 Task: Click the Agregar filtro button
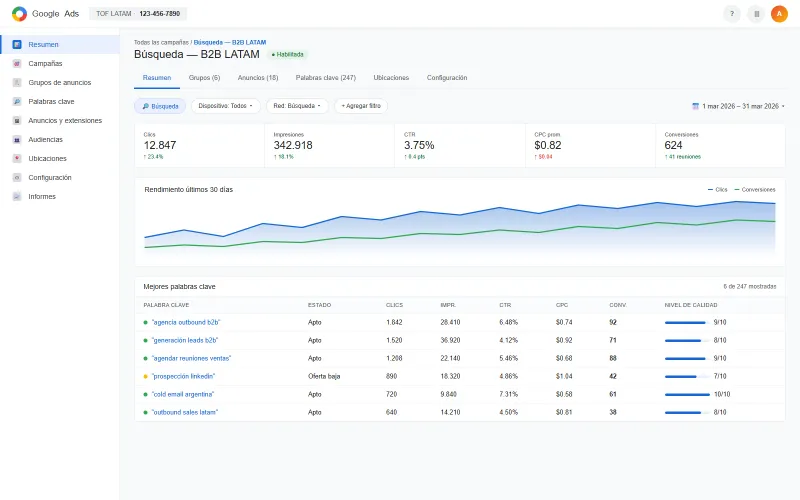[x=361, y=106]
